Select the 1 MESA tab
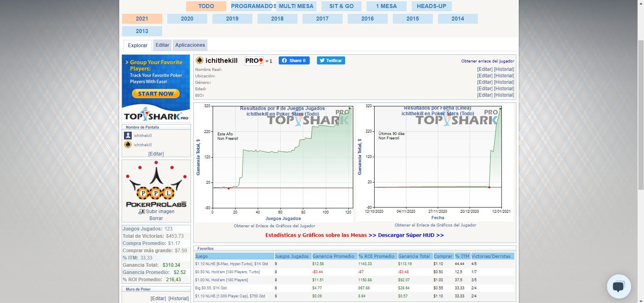The height and width of the screenshot is (303, 644). point(387,6)
